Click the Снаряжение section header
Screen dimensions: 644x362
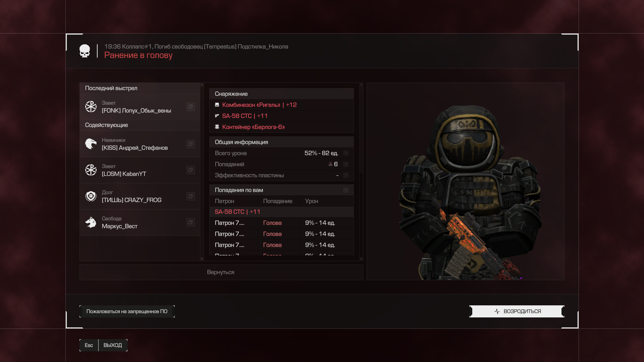[x=281, y=94]
